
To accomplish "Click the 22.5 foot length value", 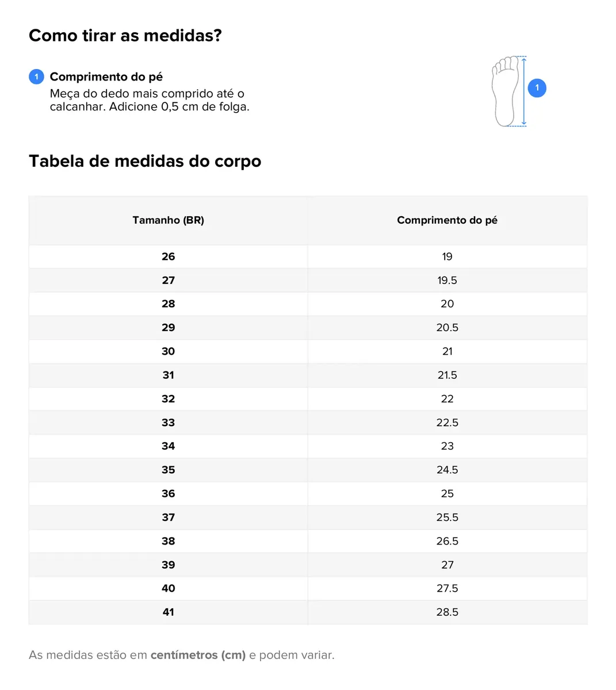I will coord(447,423).
